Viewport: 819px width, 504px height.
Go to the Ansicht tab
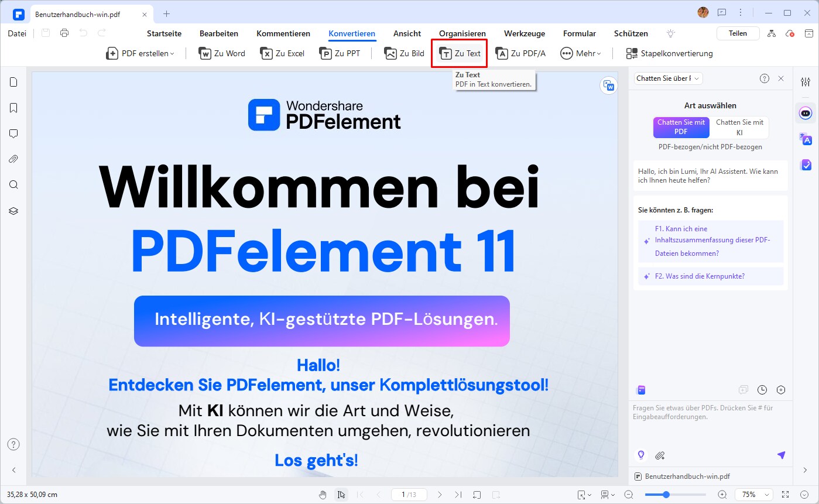407,33
